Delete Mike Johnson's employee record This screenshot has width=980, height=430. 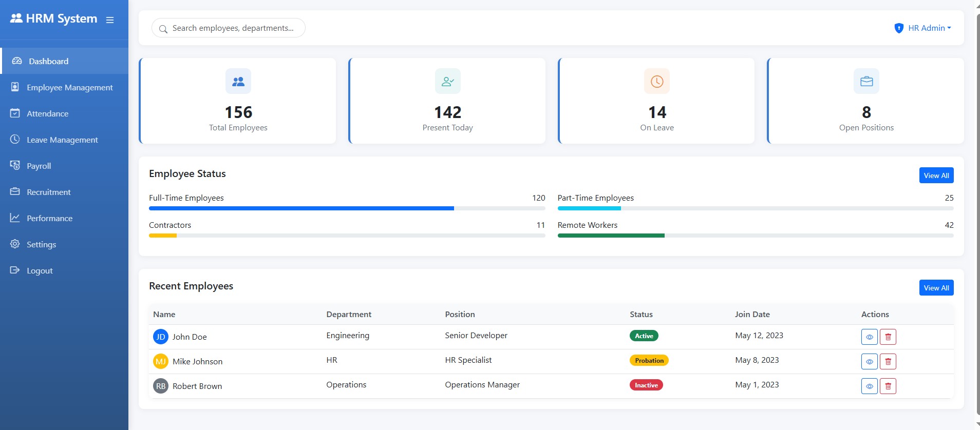(888, 362)
